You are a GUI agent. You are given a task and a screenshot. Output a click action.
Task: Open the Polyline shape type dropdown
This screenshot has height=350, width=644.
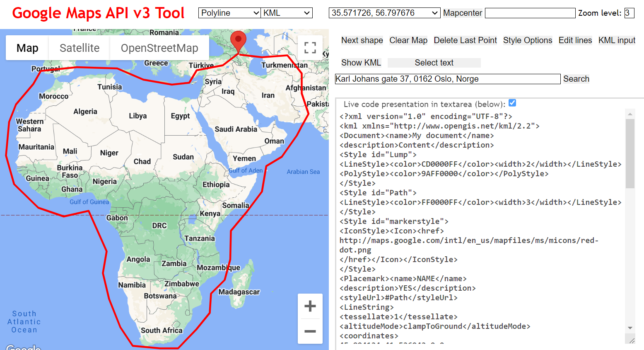[229, 13]
